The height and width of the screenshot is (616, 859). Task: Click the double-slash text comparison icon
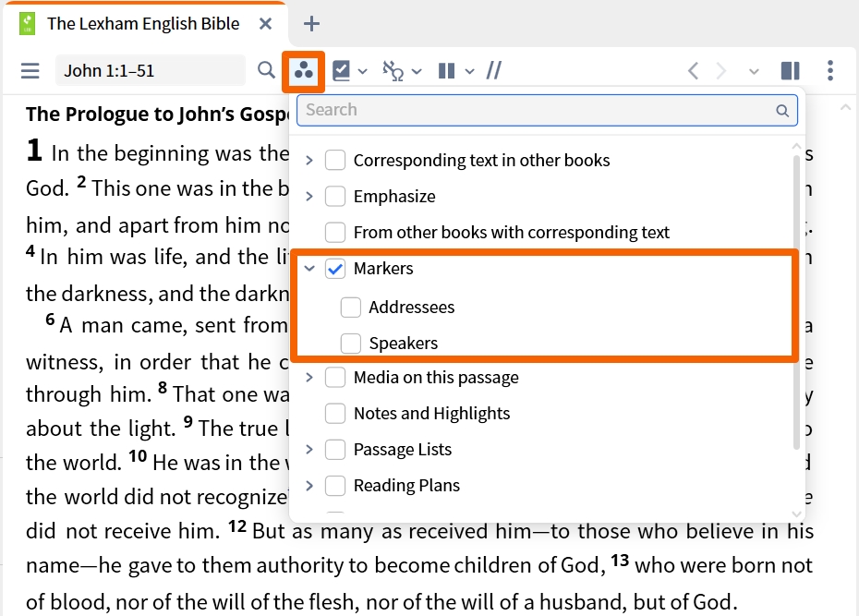tap(493, 70)
